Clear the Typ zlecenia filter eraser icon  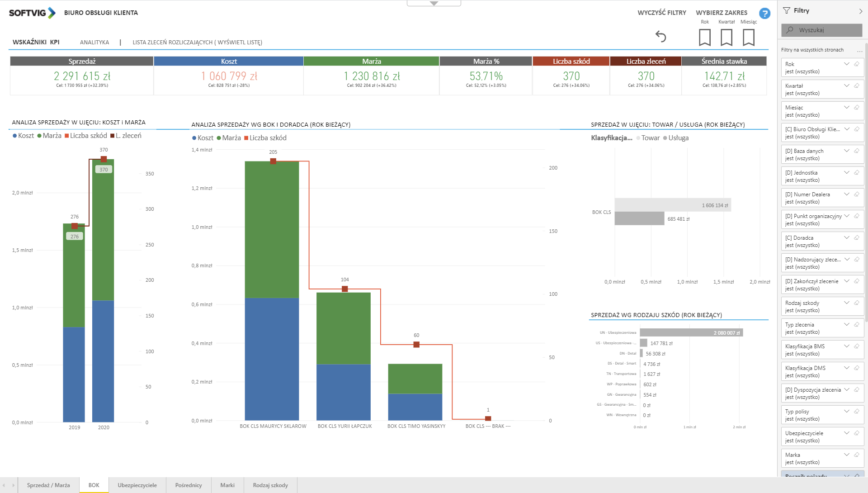point(856,325)
